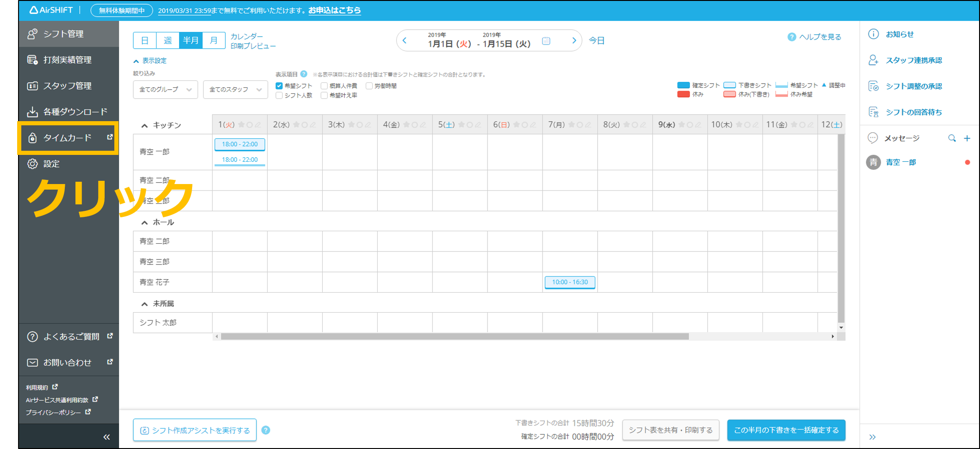The width and height of the screenshot is (980, 449).
Task: Open よくあるご質問 in the sidebar
Action: [69, 337]
